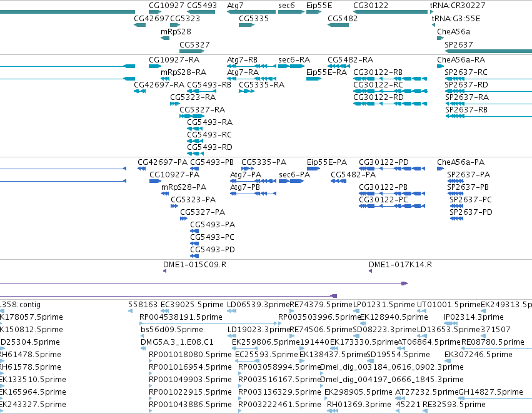Click protein Eip55E-PA
532x414 pixels.
(327, 162)
